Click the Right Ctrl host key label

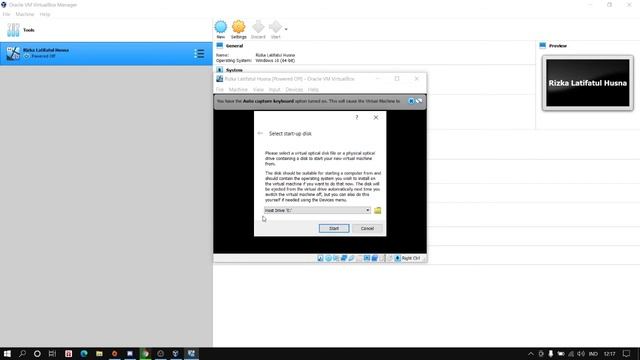[411, 258]
